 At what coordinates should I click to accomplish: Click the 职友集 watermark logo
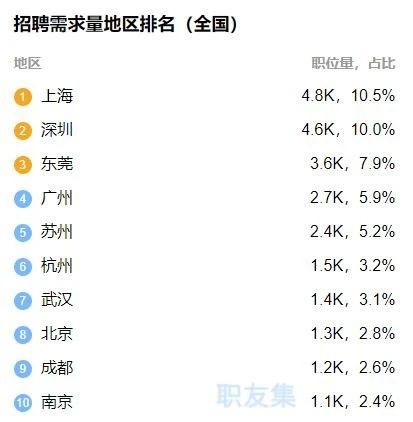[x=256, y=395]
